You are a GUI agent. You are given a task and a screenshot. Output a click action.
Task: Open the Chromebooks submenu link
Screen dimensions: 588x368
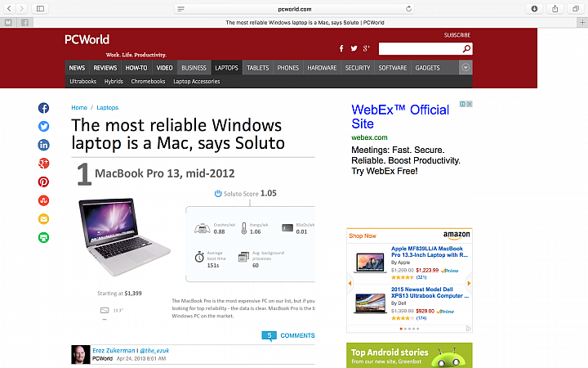coord(148,81)
